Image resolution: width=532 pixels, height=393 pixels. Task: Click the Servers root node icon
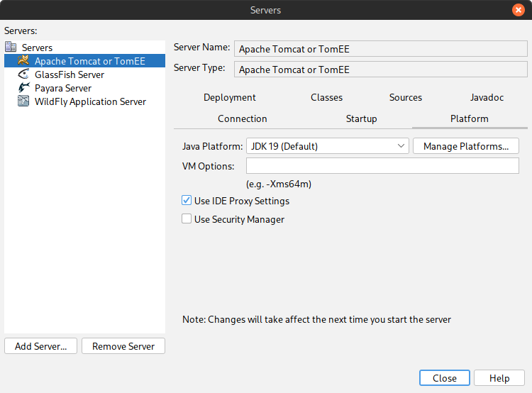(11, 47)
